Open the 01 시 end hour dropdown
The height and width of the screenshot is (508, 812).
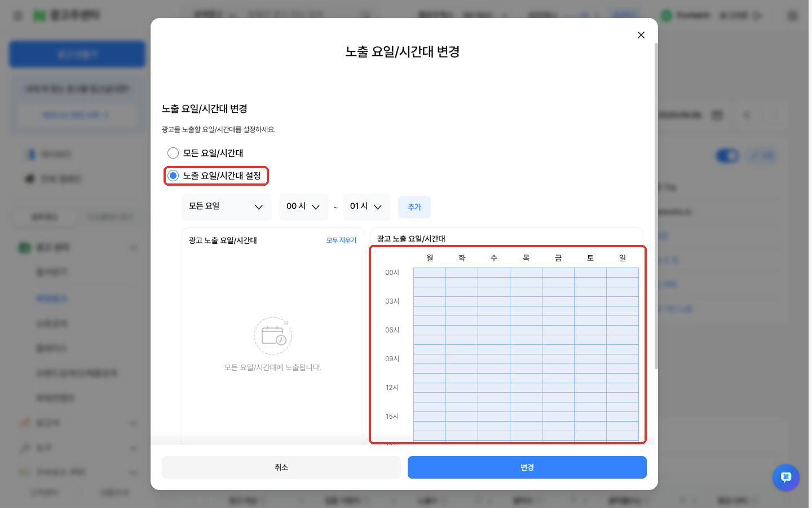click(x=367, y=207)
